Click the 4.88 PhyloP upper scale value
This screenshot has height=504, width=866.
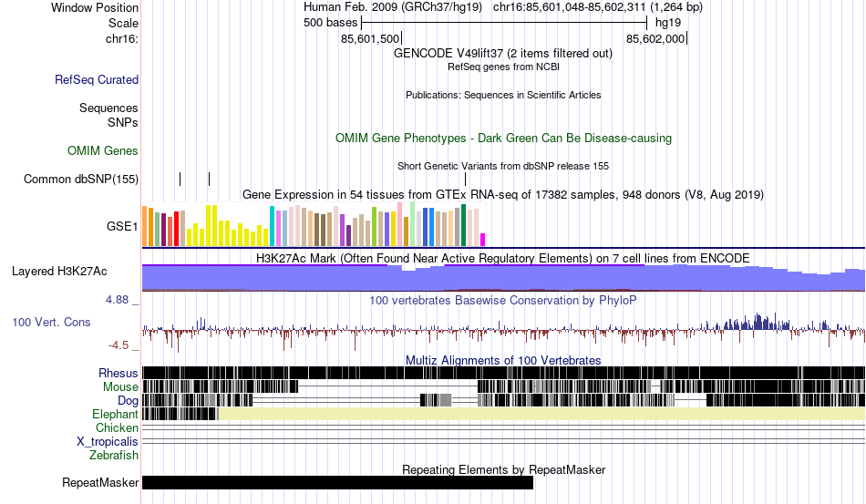click(x=117, y=300)
